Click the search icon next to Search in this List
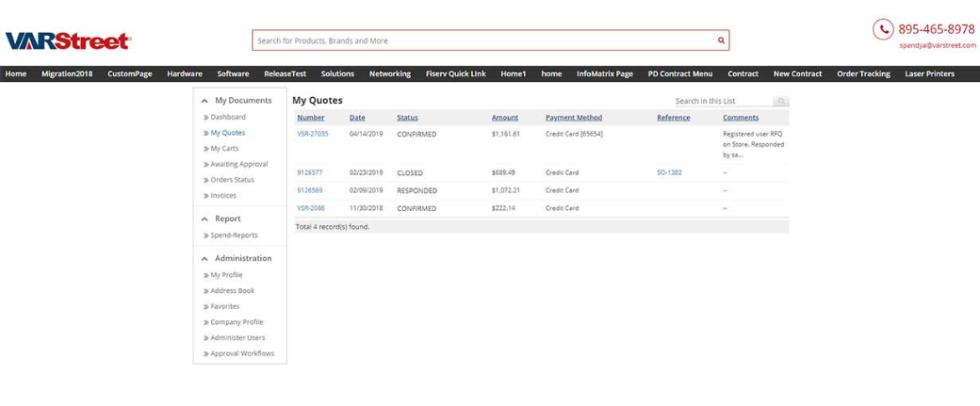This screenshot has width=980, height=406. tap(780, 101)
